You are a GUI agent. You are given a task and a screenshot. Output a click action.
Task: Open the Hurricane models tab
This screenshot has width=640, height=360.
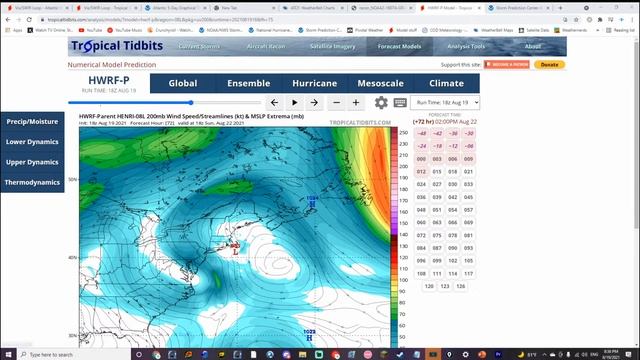click(x=315, y=83)
